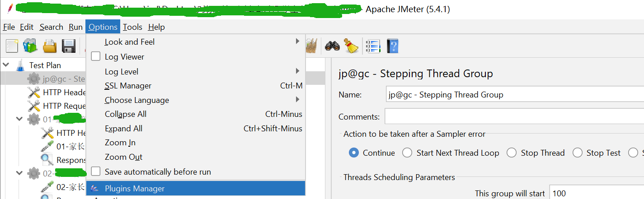
Task: Click the broom Reset Search icon
Action: click(x=351, y=46)
